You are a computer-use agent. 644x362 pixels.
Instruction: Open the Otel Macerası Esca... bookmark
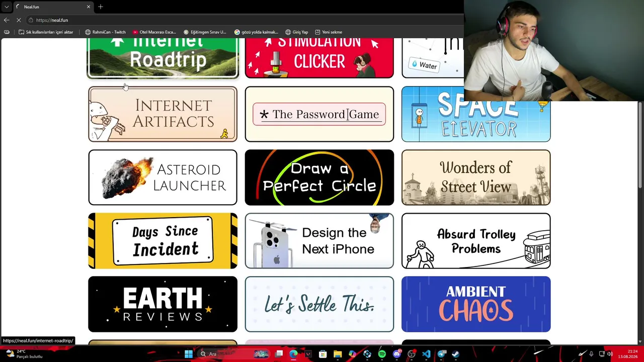click(x=154, y=32)
